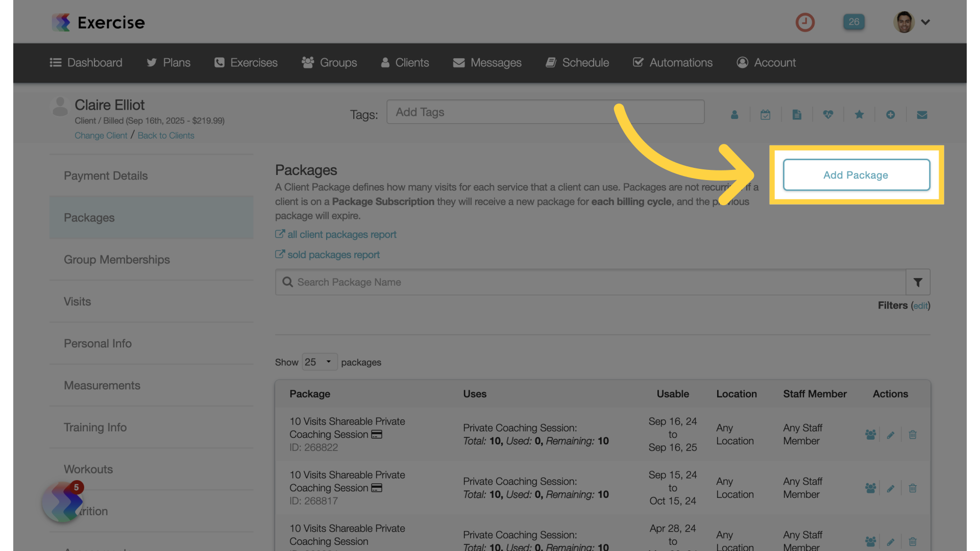The height and width of the screenshot is (551, 980).
Task: Click the magnifier icon in package search
Action: pyautogui.click(x=287, y=282)
